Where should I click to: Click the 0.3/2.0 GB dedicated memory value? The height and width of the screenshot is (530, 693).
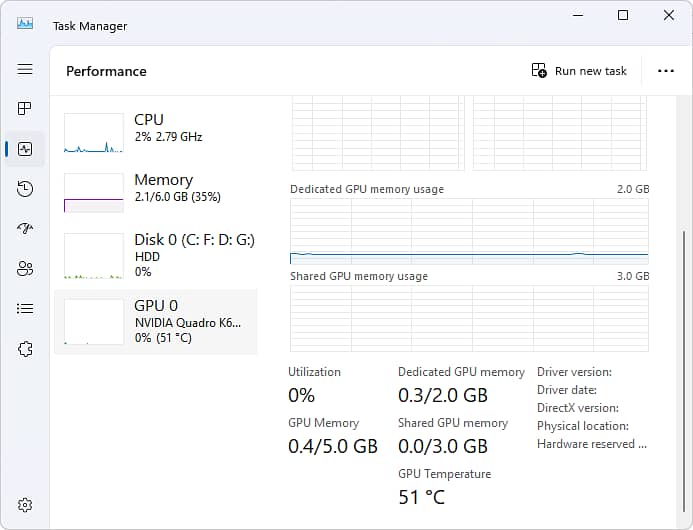[x=443, y=395]
